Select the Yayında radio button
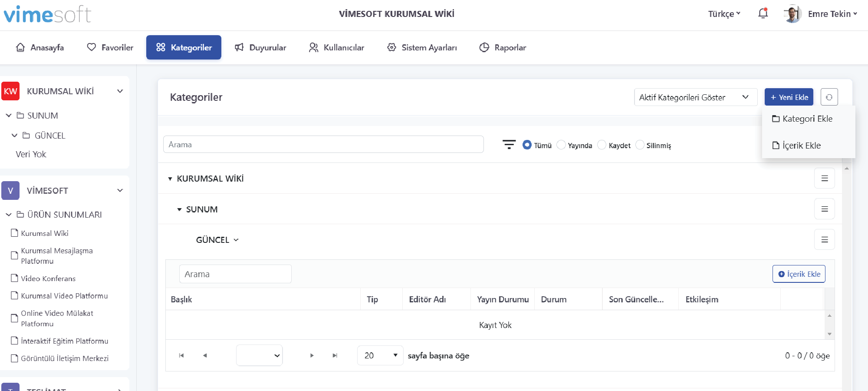The image size is (868, 391). pyautogui.click(x=561, y=145)
